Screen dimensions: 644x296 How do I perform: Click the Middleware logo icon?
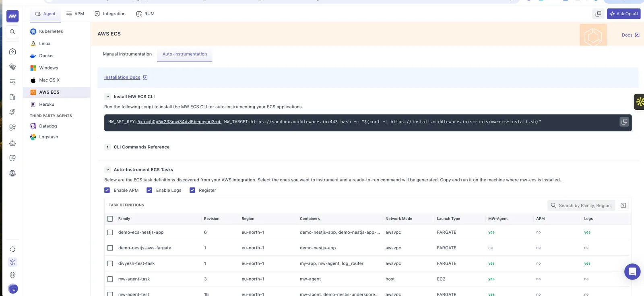point(12,16)
